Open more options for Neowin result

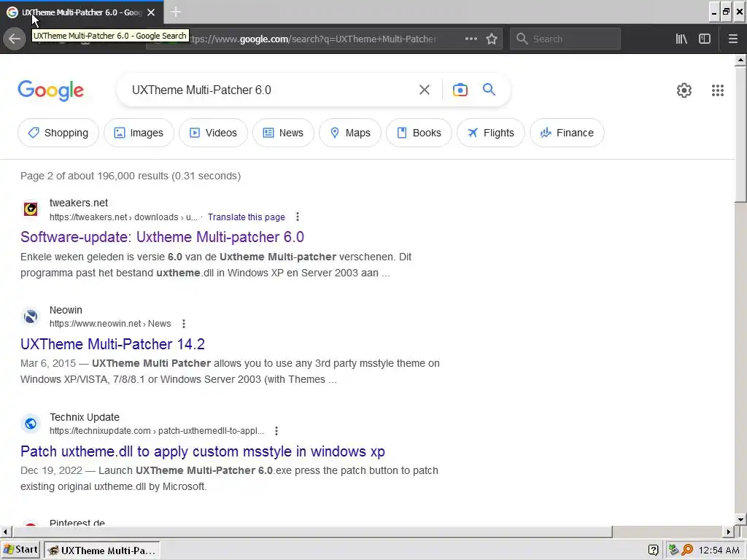(183, 324)
